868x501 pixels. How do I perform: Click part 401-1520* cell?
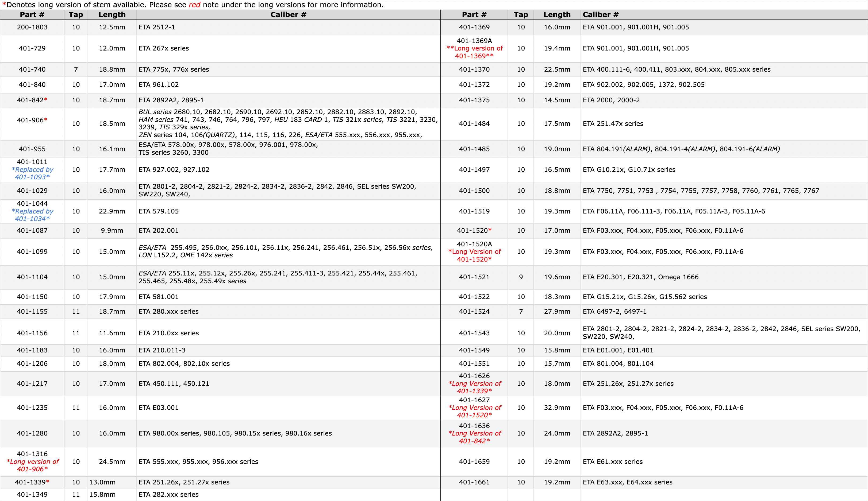click(474, 231)
